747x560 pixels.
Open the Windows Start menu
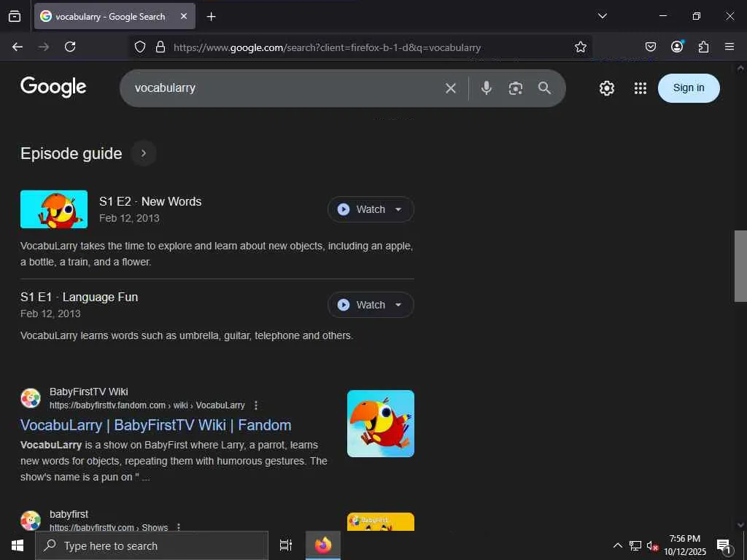(18, 545)
